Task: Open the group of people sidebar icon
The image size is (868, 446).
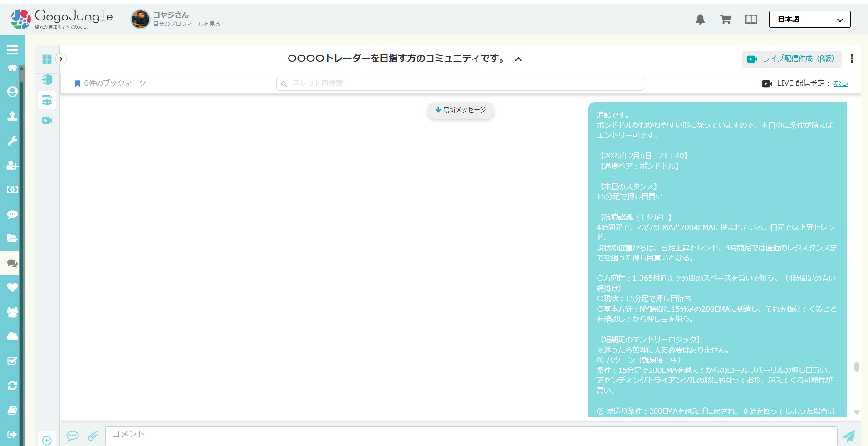Action: (12, 312)
